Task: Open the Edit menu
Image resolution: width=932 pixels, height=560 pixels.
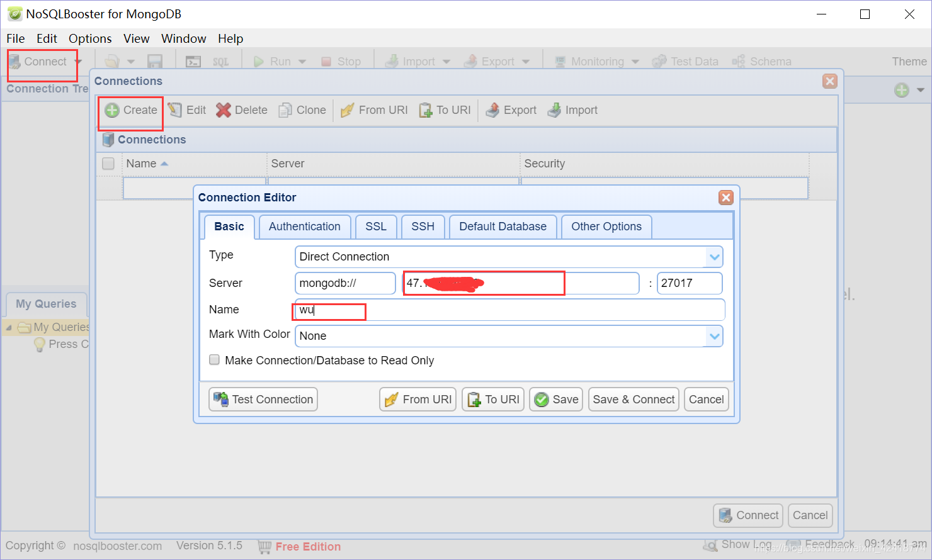Action: [47, 38]
